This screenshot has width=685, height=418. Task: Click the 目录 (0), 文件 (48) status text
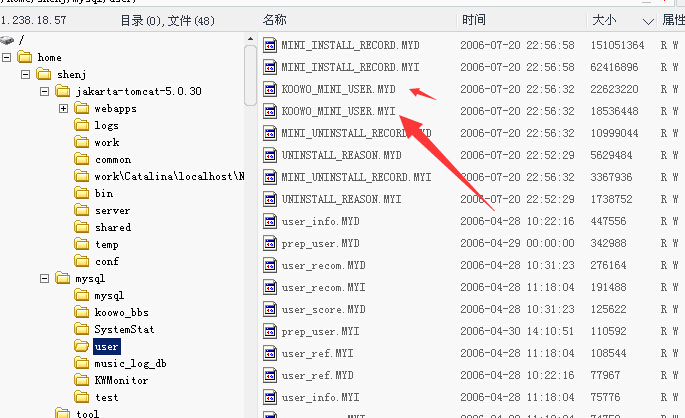167,21
